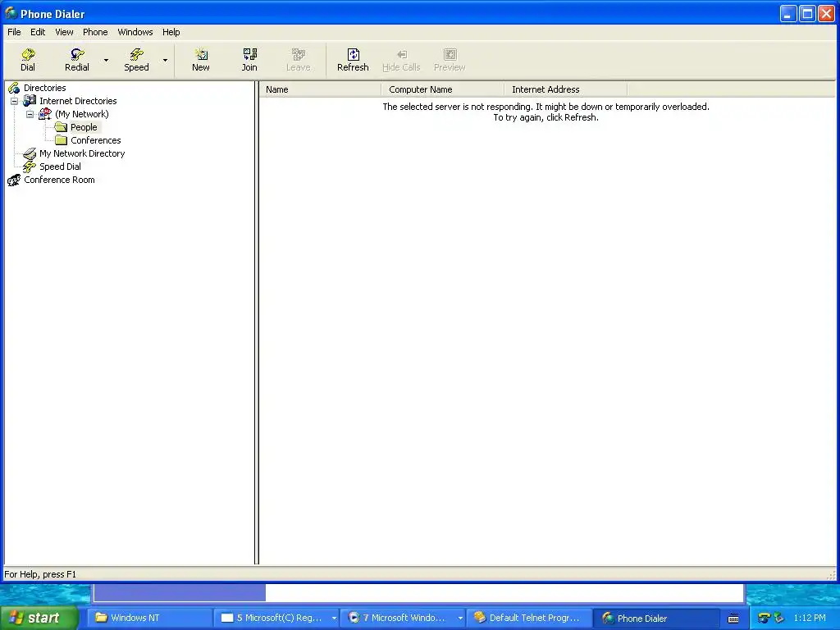Select Speed Dial in the tree
This screenshot has width=840, height=630.
[60, 167]
